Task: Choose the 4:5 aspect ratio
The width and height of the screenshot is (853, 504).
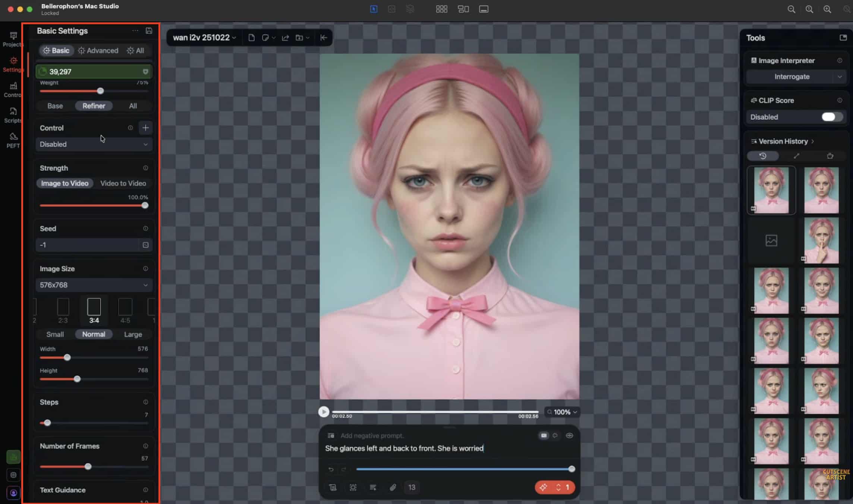Action: (x=125, y=310)
